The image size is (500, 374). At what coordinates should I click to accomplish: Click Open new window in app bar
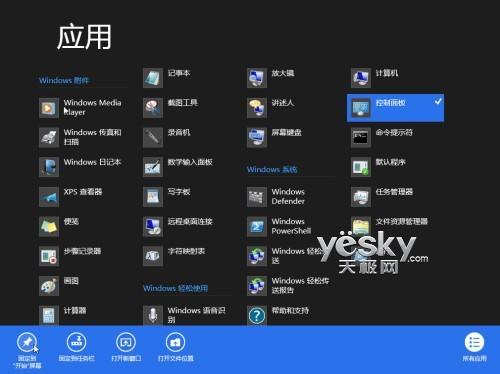pos(126,347)
